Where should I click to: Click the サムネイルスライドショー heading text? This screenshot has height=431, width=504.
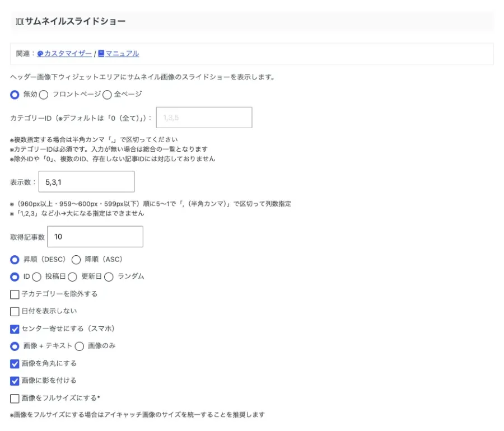point(75,21)
